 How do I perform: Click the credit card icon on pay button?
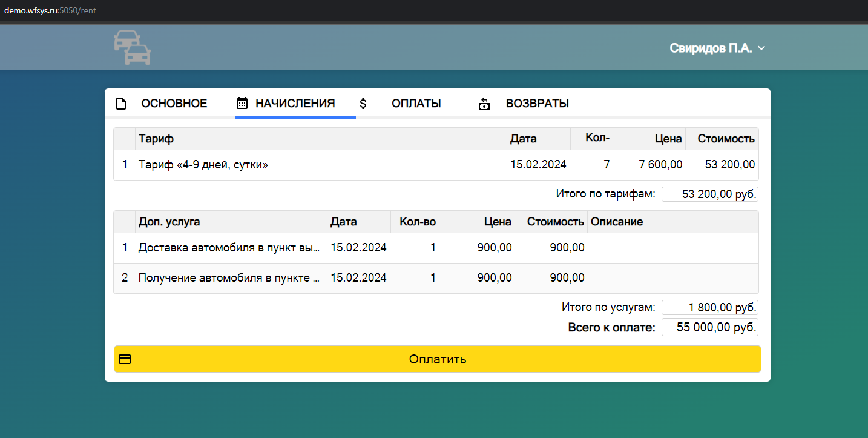click(x=125, y=359)
